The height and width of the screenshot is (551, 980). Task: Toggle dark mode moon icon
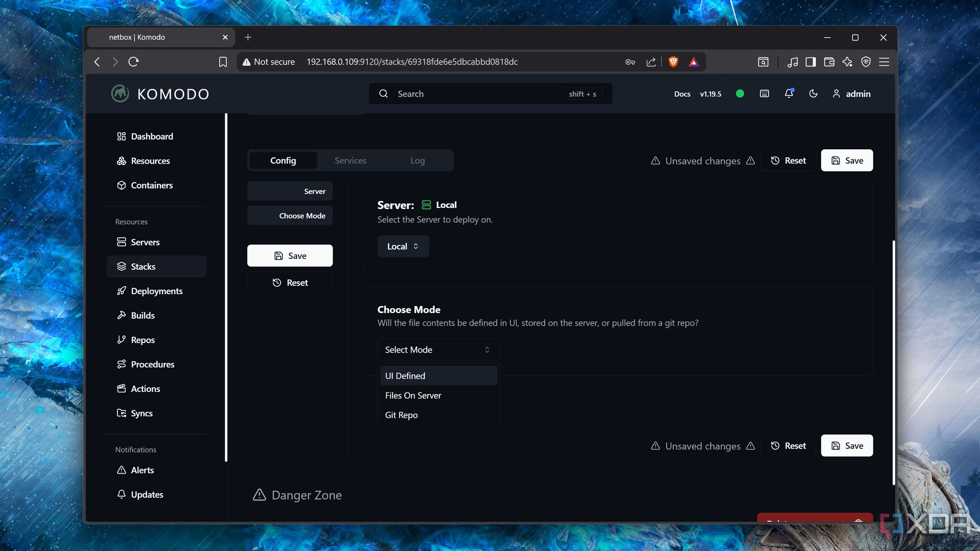(x=813, y=94)
